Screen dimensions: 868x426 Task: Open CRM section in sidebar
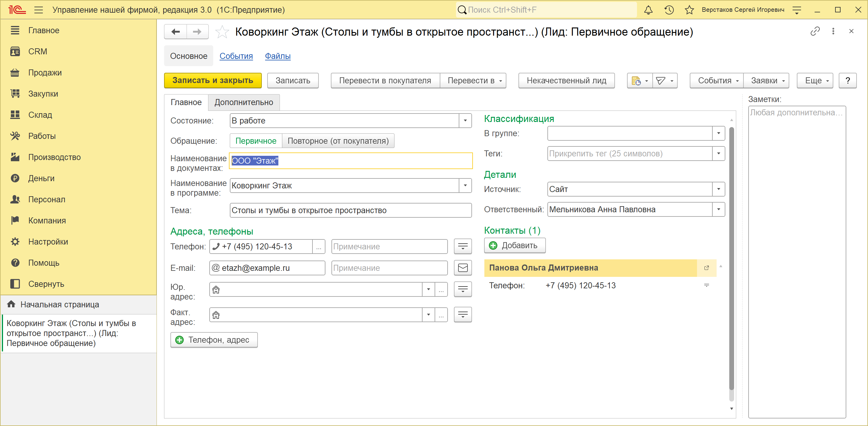(78, 52)
